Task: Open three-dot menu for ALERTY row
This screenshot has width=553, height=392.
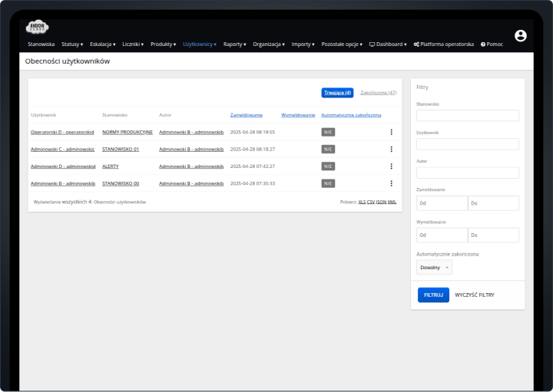Action: [391, 166]
